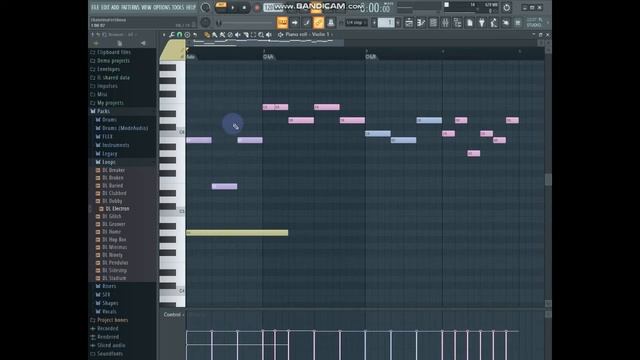Screen dimensions: 640x360
Task: Click the plugin plug icon in toolbar
Action: [482, 22]
